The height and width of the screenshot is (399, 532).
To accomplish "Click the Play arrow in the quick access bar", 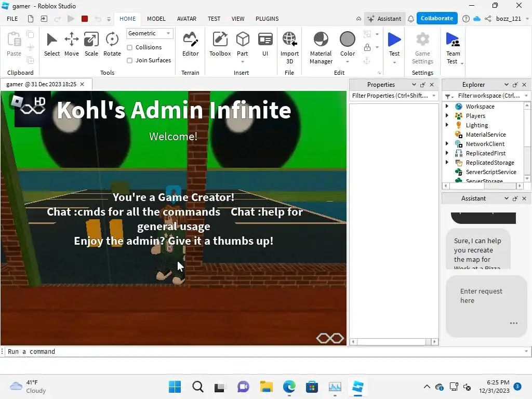I will point(71,19).
